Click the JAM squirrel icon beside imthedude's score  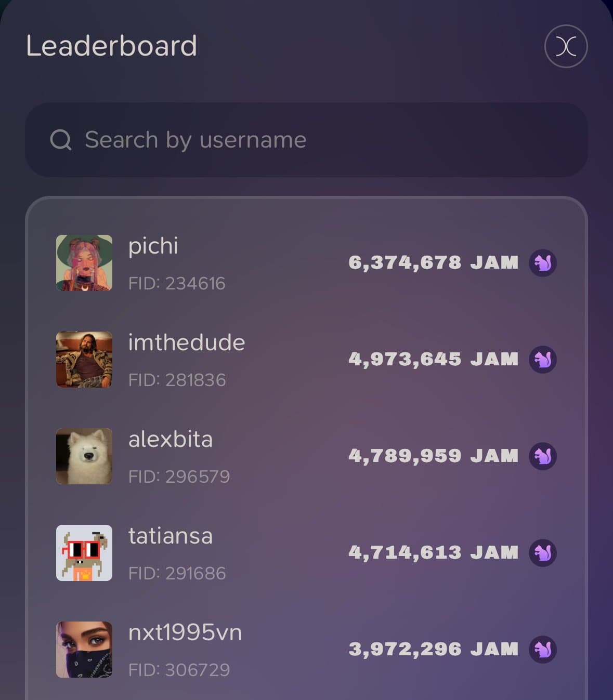[543, 360]
